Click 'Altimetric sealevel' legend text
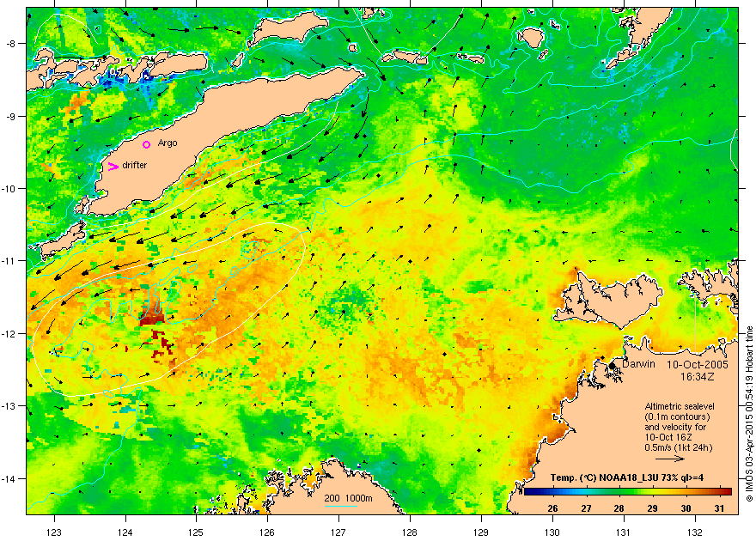The height and width of the screenshot is (541, 756). click(680, 406)
